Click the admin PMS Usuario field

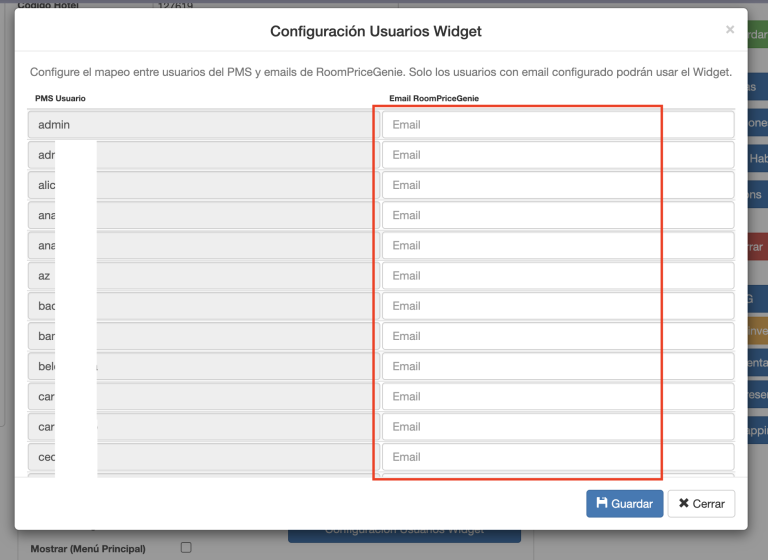coord(200,125)
